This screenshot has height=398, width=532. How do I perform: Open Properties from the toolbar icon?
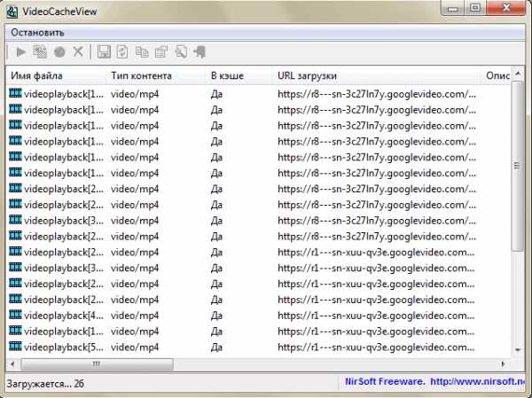point(161,52)
